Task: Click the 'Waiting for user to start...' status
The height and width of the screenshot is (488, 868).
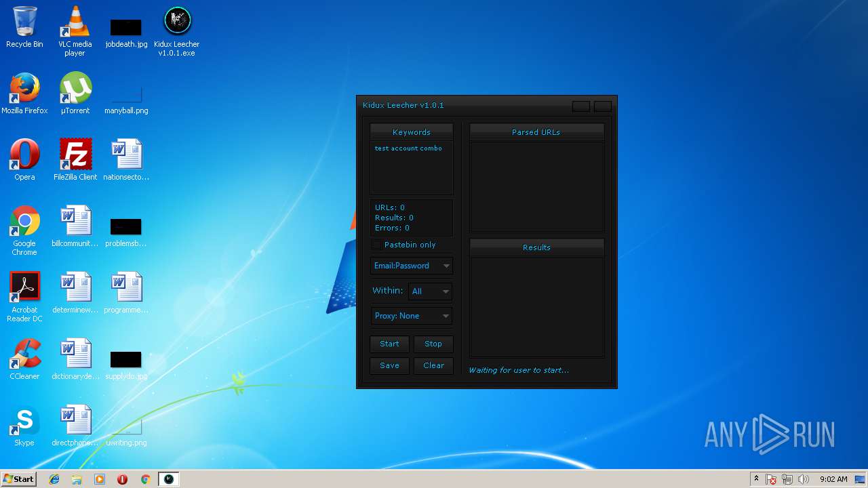Action: tap(519, 370)
